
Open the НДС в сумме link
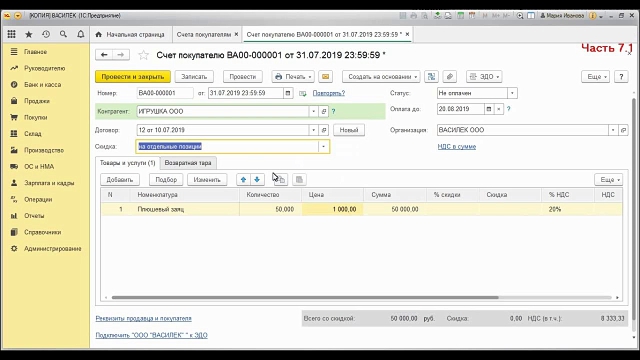click(x=457, y=147)
